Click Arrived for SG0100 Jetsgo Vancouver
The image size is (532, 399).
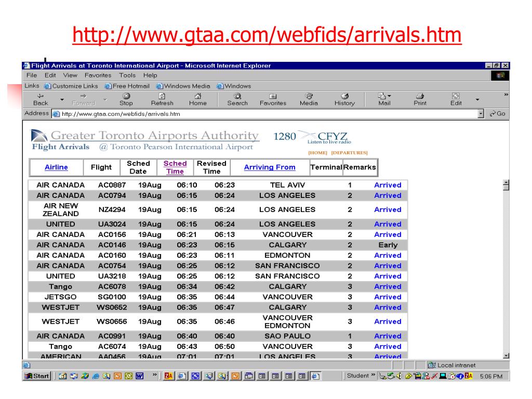click(x=388, y=297)
